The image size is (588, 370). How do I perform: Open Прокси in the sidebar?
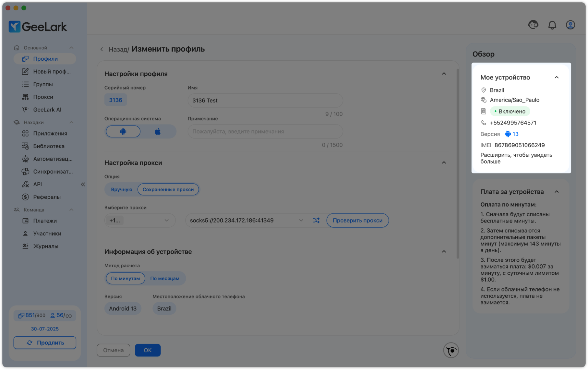point(43,97)
